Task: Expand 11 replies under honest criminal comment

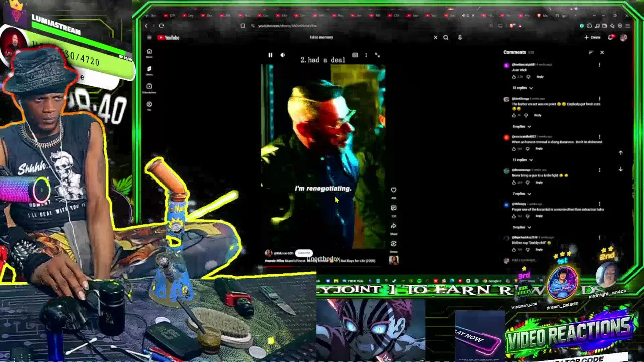Action: click(523, 160)
